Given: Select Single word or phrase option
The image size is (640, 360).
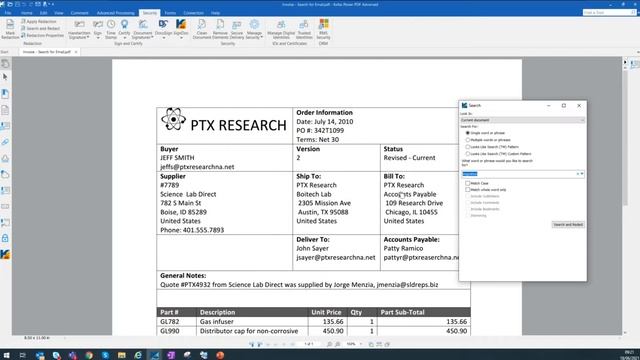Looking at the screenshot, I should click(468, 133).
